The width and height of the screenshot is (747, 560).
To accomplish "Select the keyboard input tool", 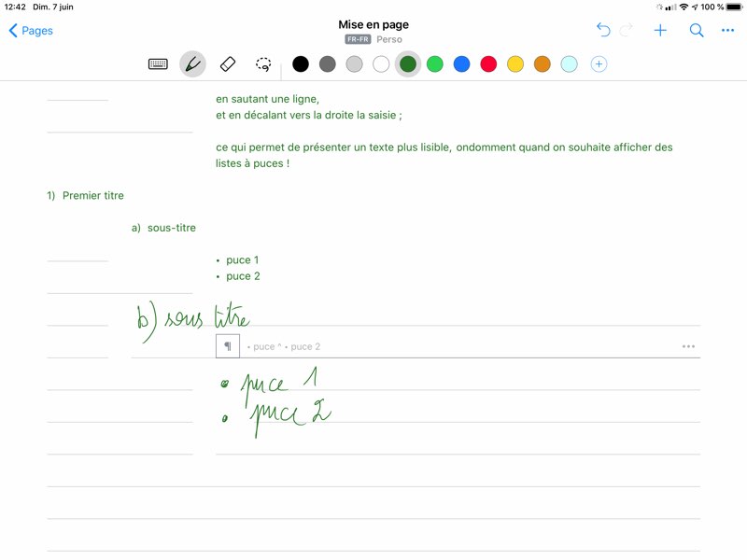I will pyautogui.click(x=159, y=64).
